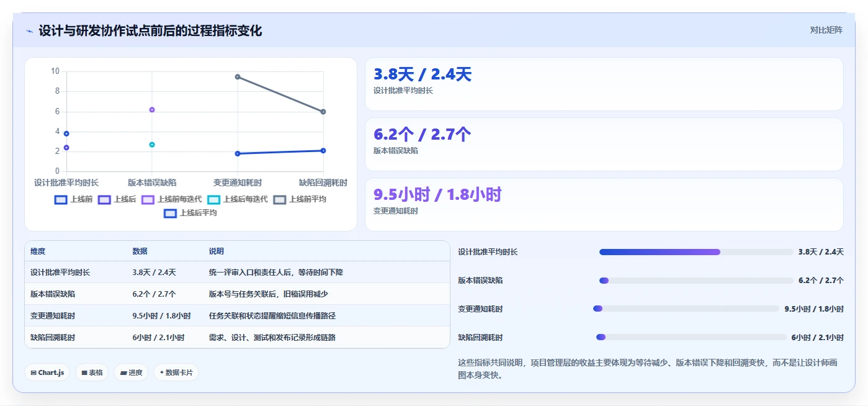The width and height of the screenshot is (868, 406).
Task: Click the 版本错误缺陷 progress bar
Action: pos(696,281)
